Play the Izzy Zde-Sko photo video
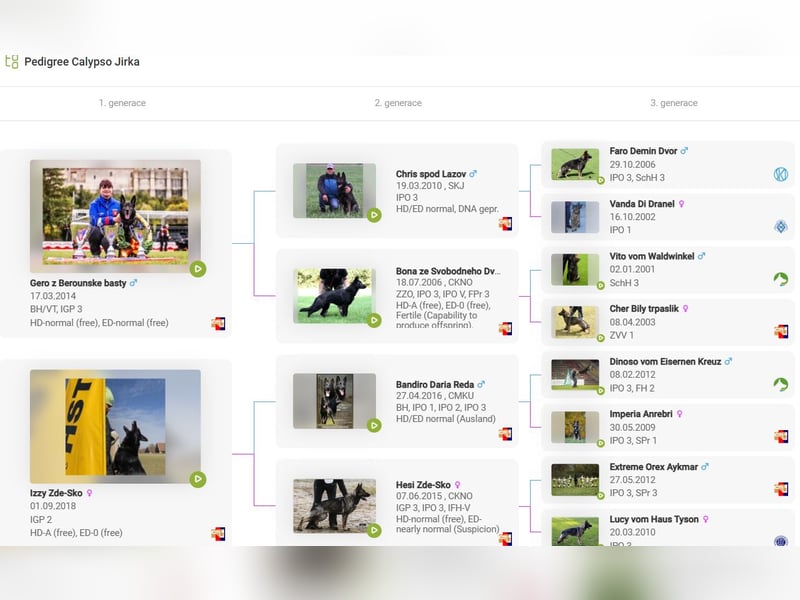The image size is (800, 600). [198, 479]
